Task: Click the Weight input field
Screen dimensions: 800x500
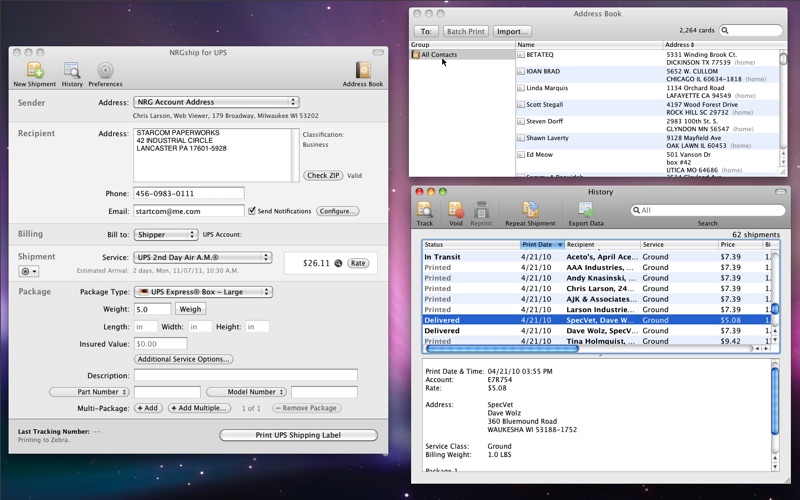Action: pyautogui.click(x=153, y=309)
